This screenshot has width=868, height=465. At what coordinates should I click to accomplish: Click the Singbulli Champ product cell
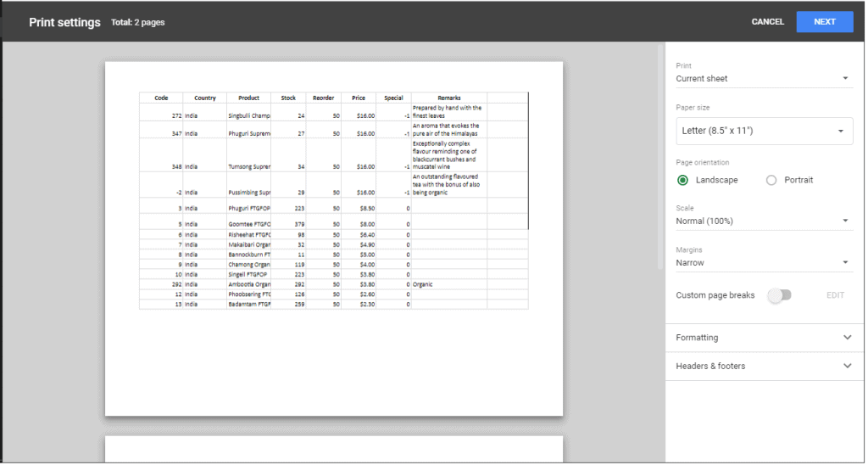click(248, 113)
